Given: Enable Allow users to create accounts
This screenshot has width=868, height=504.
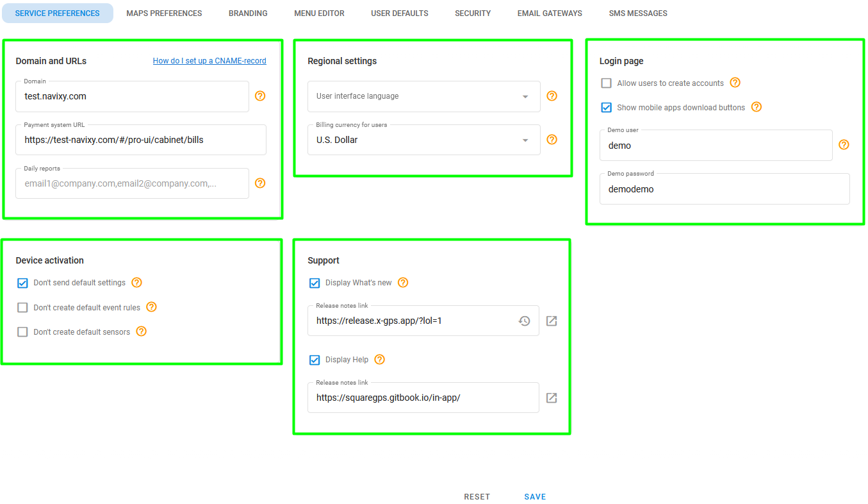Looking at the screenshot, I should 607,83.
